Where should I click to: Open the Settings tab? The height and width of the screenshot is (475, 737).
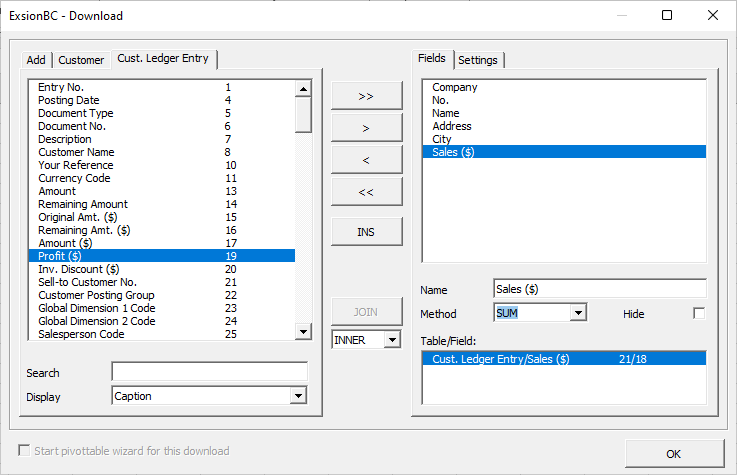tap(478, 60)
